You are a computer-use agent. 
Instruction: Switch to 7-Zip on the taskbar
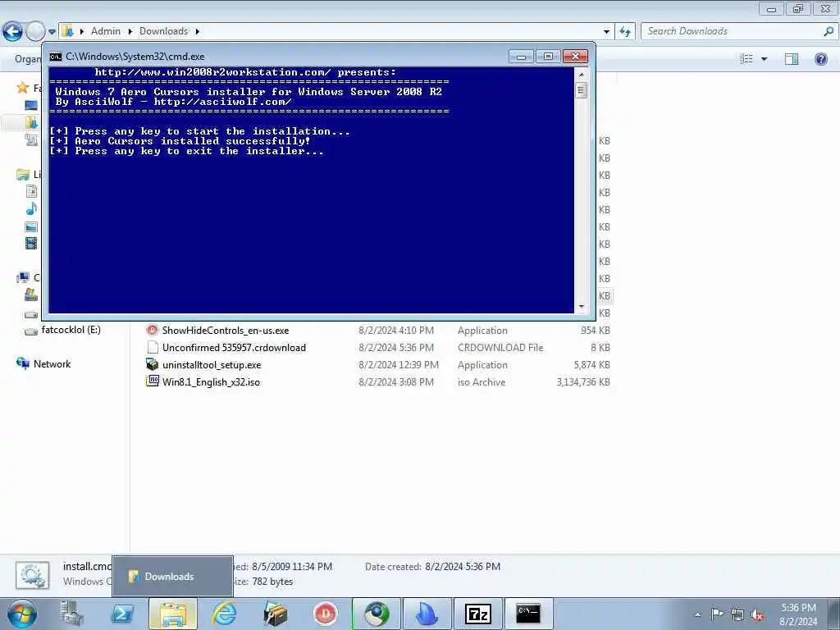[478, 614]
